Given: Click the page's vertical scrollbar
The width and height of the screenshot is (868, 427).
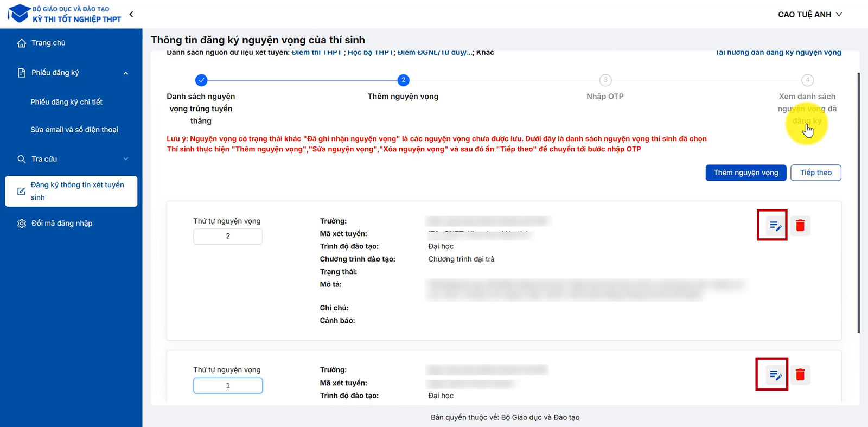Looking at the screenshot, I should pyautogui.click(x=858, y=202).
